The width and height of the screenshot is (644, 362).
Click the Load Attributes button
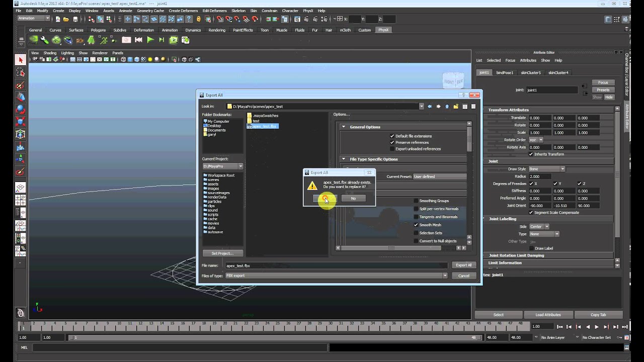548,315
